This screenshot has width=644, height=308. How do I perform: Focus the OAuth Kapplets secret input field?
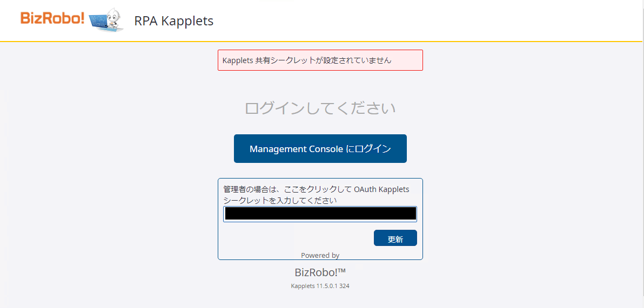pos(320,214)
